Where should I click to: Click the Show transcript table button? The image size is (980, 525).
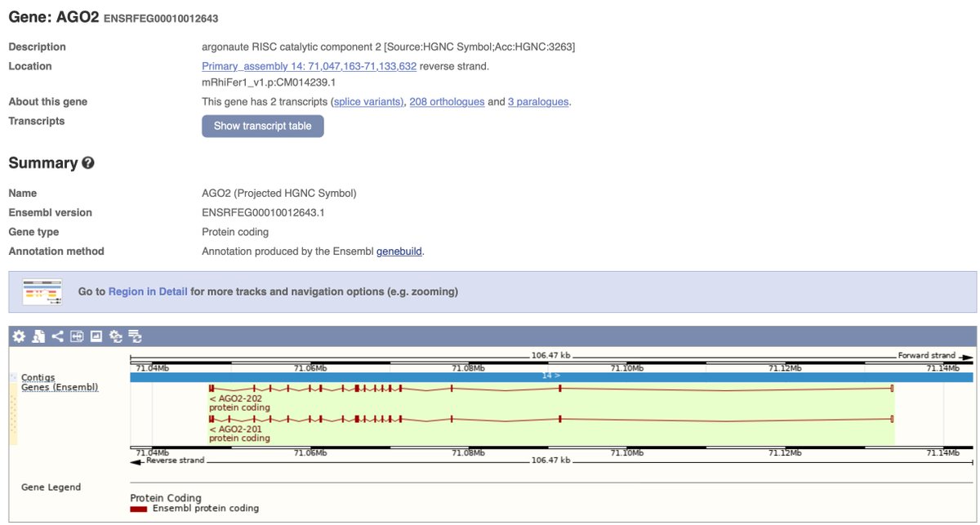[263, 126]
